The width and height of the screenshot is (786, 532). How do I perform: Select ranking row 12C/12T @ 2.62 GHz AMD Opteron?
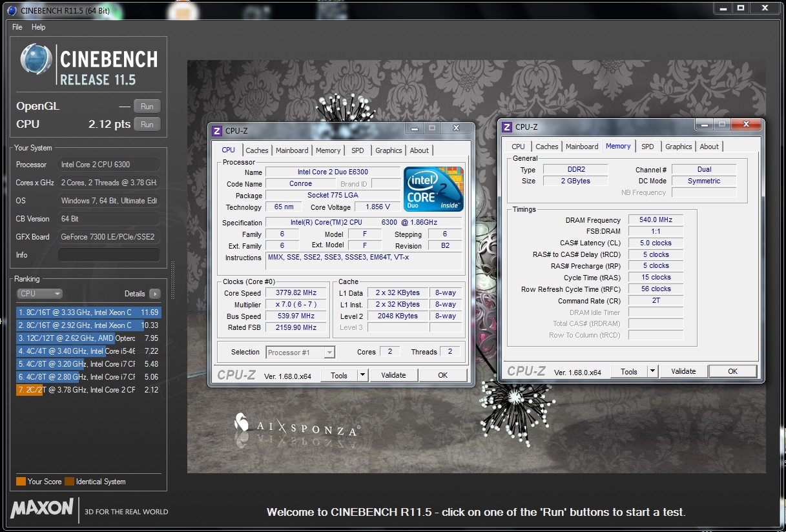point(88,338)
